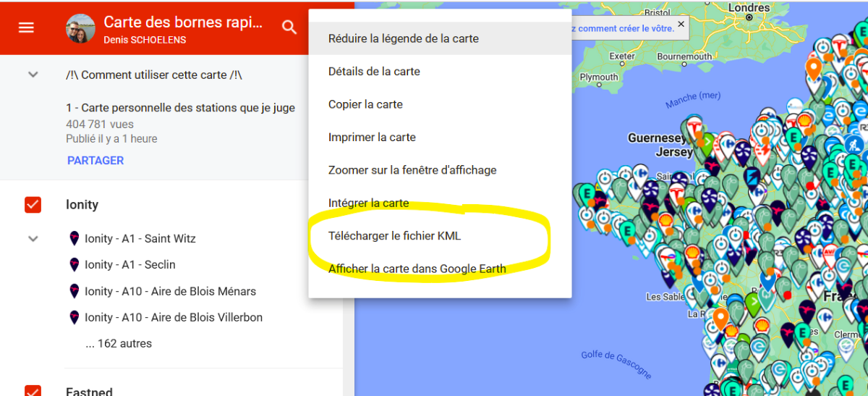Select 'Ionity - A10 - Aire de Blois Ménars'
The height and width of the screenshot is (396, 868).
click(x=171, y=291)
